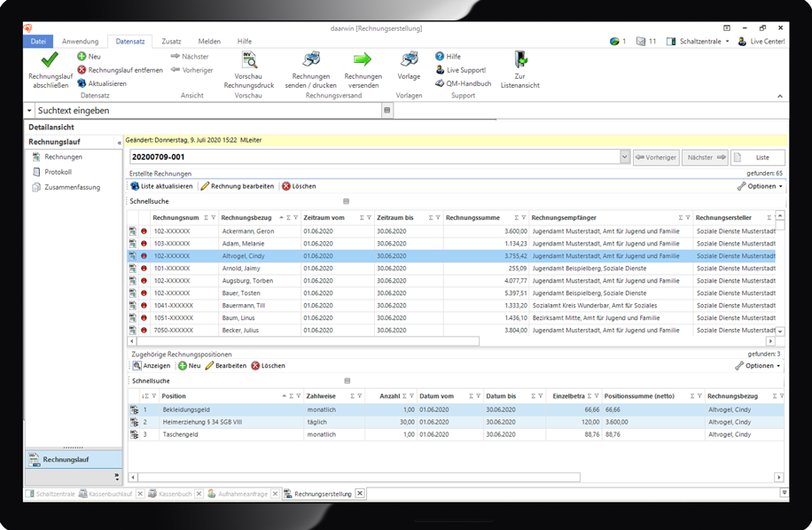This screenshot has height=530, width=812.
Task: Remove the run via Rechnungslauf entfernen
Action: tap(121, 70)
